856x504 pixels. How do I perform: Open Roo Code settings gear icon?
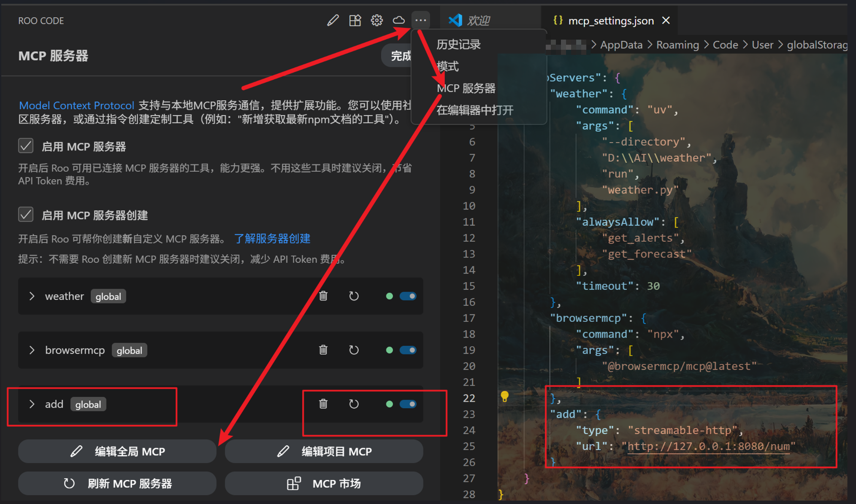[x=377, y=20]
